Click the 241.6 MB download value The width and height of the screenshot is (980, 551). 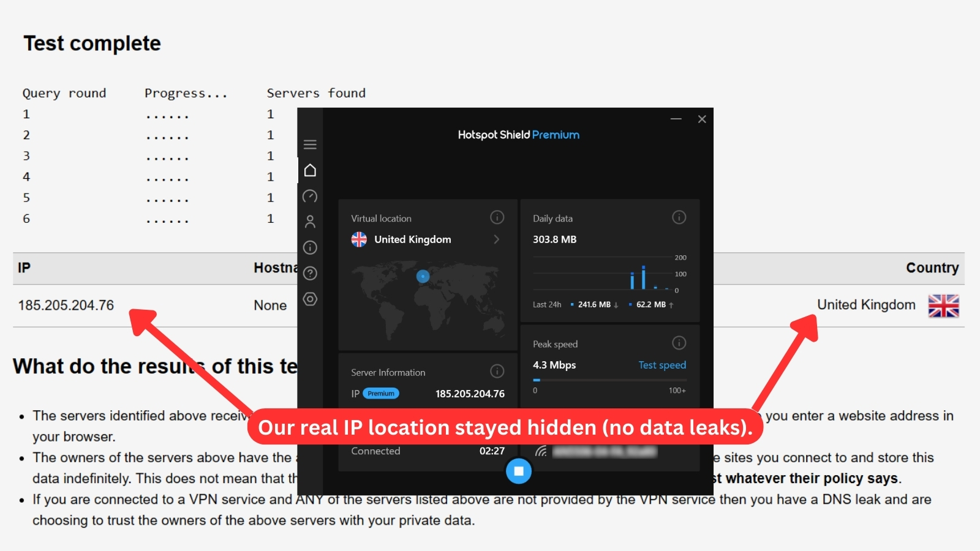coord(594,304)
